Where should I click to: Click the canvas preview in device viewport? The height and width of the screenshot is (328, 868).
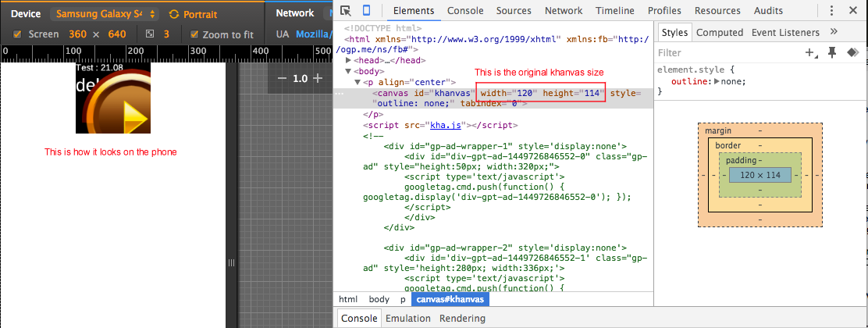point(113,98)
